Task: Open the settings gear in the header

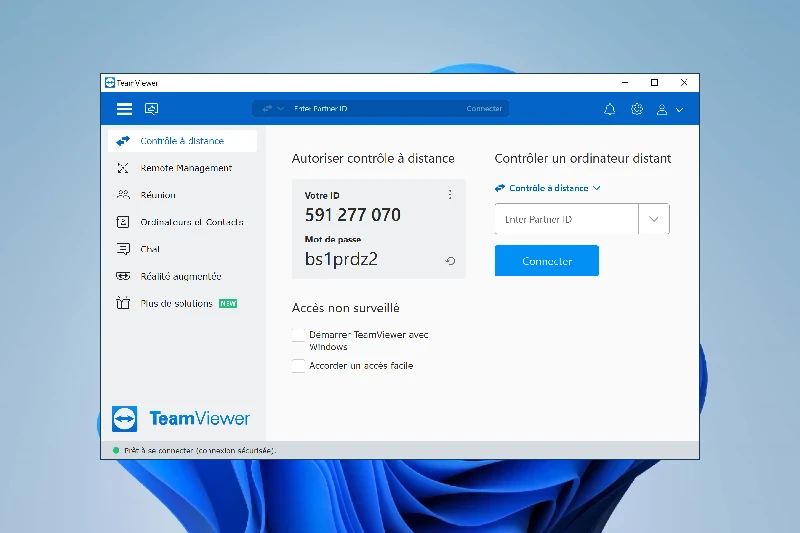Action: pyautogui.click(x=637, y=109)
